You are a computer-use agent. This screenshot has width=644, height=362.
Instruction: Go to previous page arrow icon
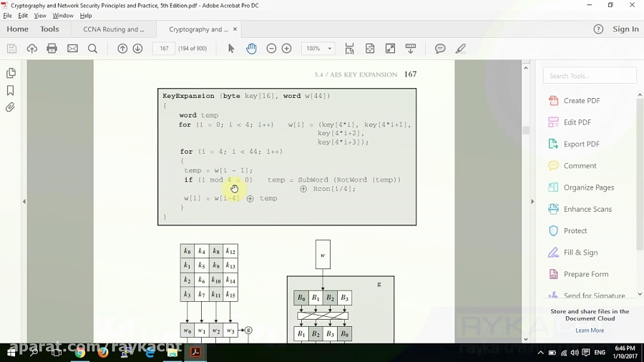coord(122,49)
